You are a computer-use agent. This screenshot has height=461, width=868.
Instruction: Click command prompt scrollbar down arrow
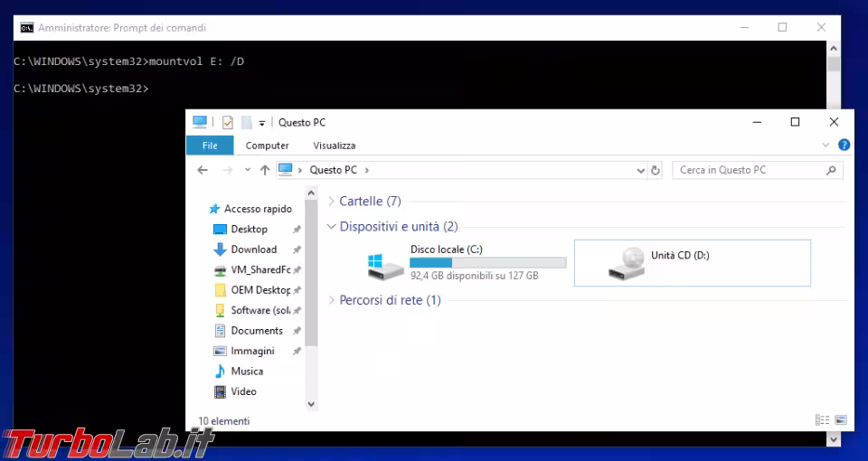pos(833,439)
